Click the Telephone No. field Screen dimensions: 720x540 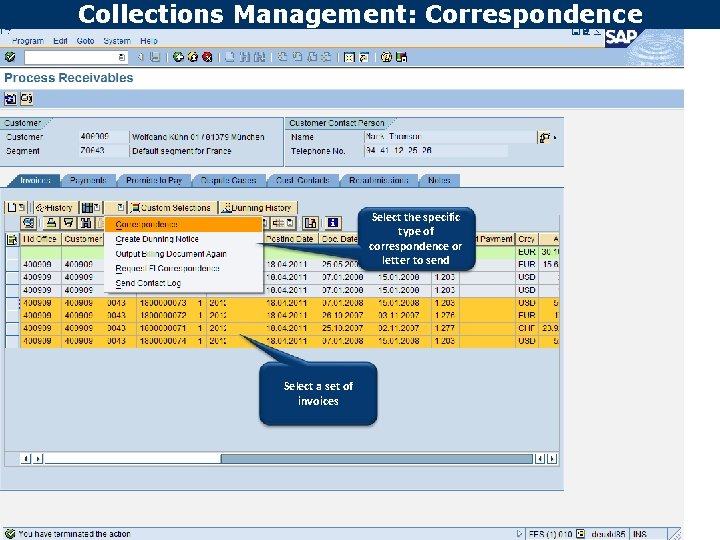point(436,151)
